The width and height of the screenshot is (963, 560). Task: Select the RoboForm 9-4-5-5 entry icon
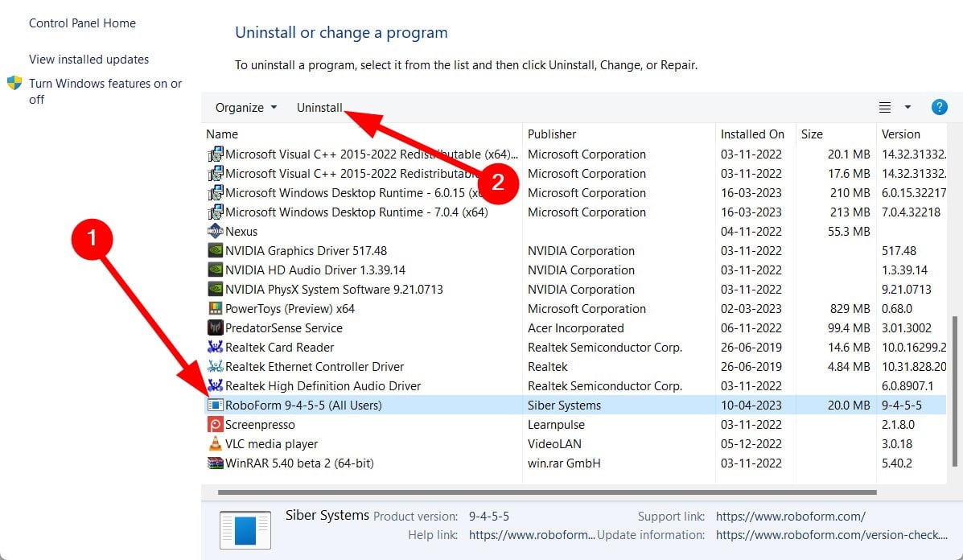pos(215,405)
